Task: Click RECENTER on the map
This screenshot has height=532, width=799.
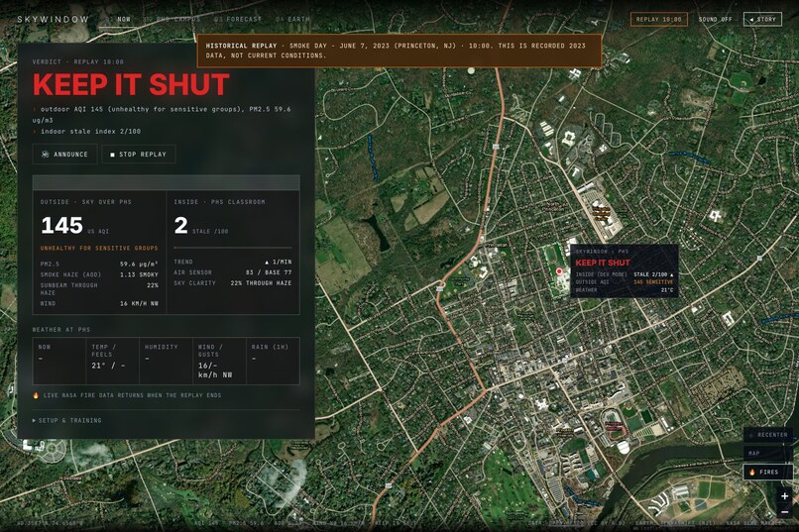Action: tap(768, 435)
